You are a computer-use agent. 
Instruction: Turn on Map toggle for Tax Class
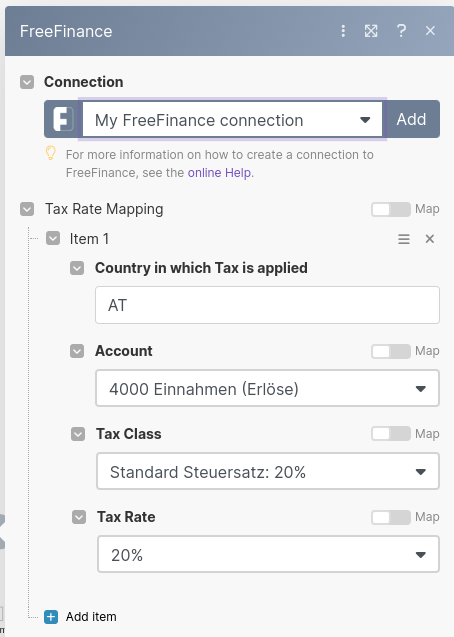pyautogui.click(x=391, y=434)
